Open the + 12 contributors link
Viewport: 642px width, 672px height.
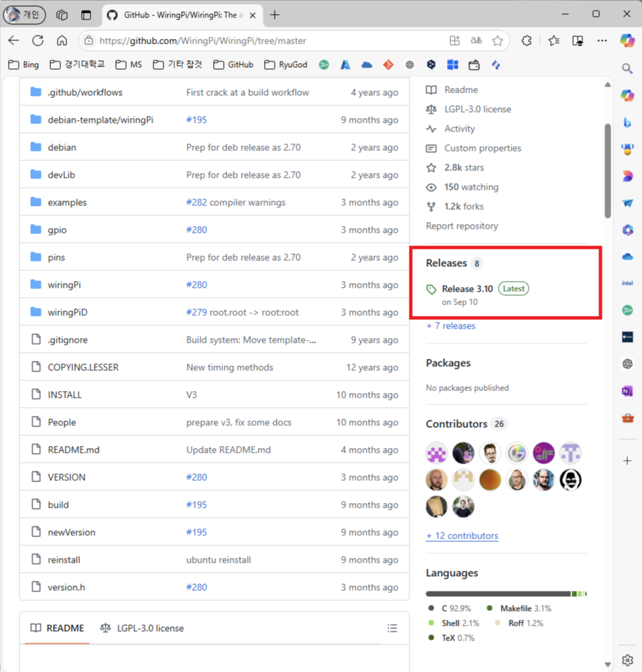pos(462,536)
